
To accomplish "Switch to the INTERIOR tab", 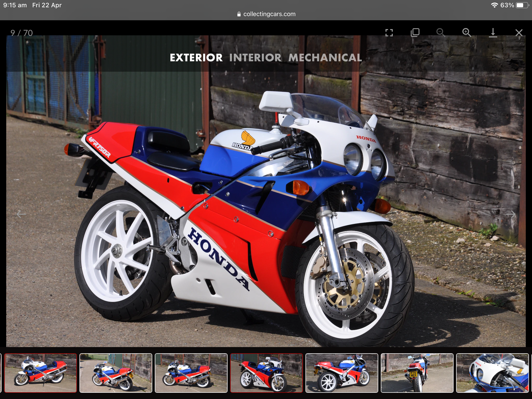I will 255,58.
